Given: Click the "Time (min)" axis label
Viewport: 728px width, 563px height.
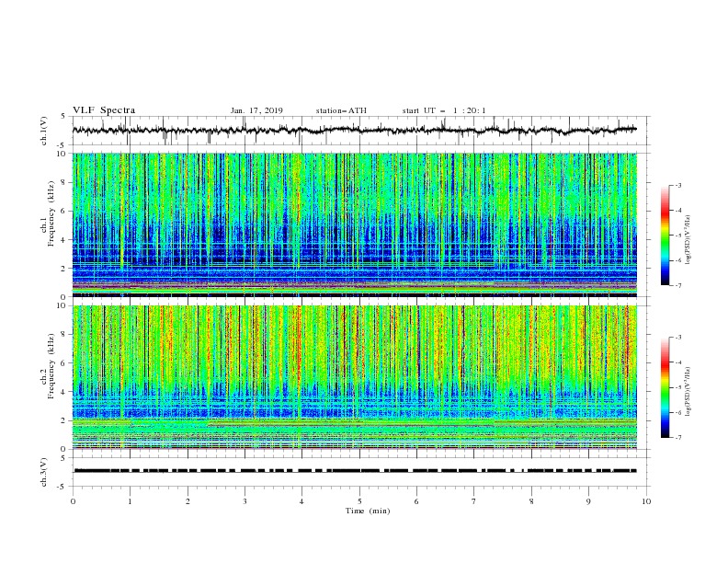Looking at the screenshot, I should [x=368, y=511].
